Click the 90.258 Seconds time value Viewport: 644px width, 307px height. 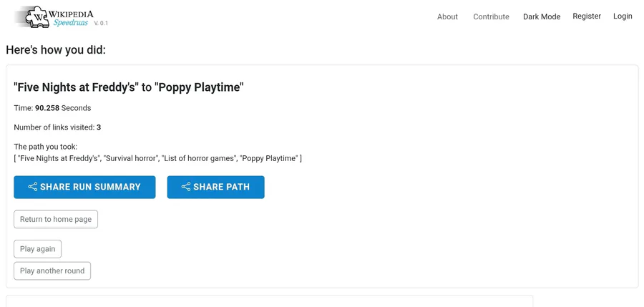tap(63, 108)
